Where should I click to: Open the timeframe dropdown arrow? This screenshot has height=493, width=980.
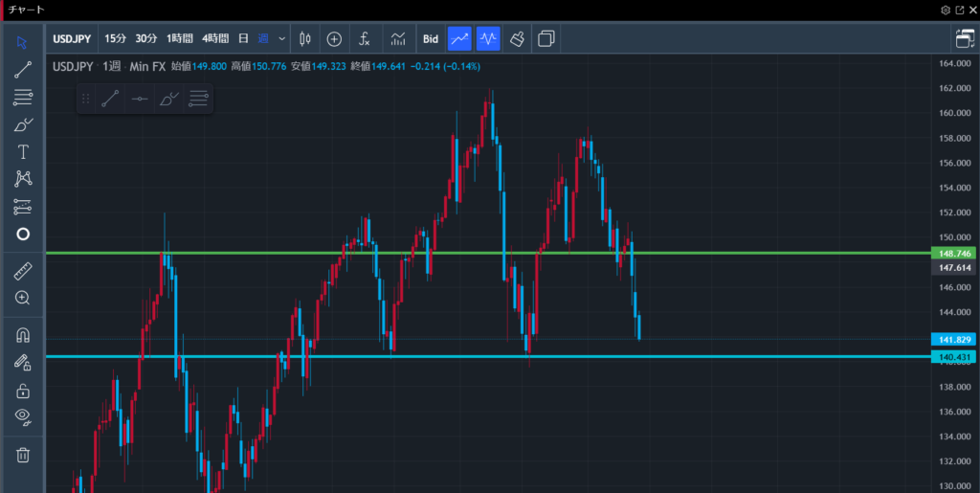(282, 38)
